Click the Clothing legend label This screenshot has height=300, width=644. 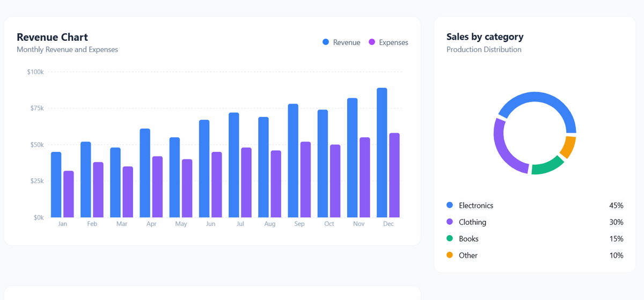click(472, 222)
